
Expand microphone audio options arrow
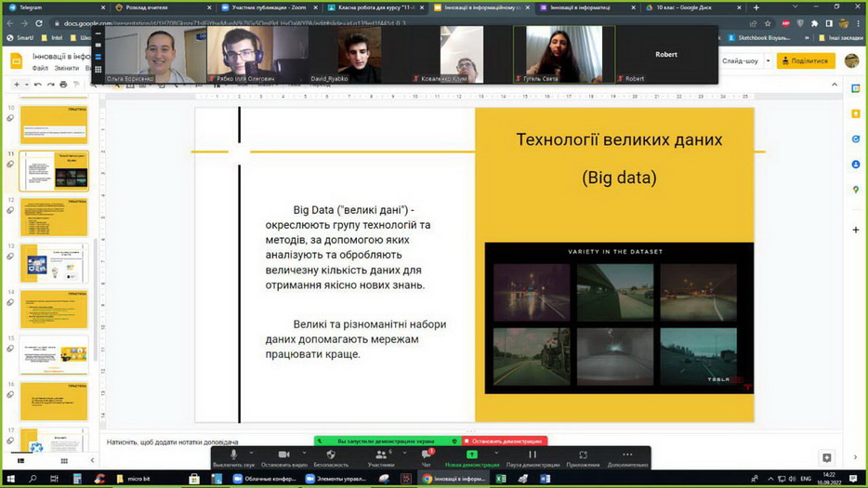[x=251, y=453]
